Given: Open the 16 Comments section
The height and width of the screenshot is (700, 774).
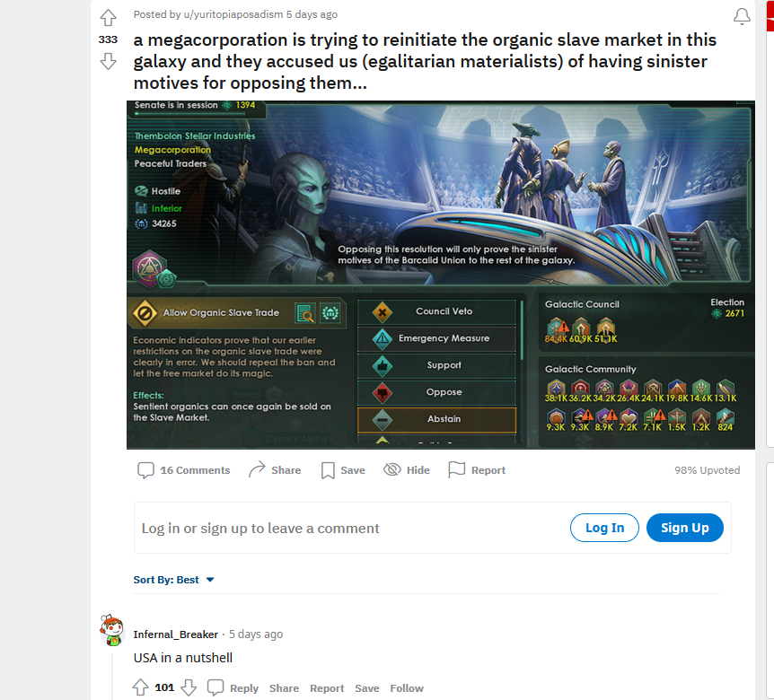Looking at the screenshot, I should coord(184,470).
